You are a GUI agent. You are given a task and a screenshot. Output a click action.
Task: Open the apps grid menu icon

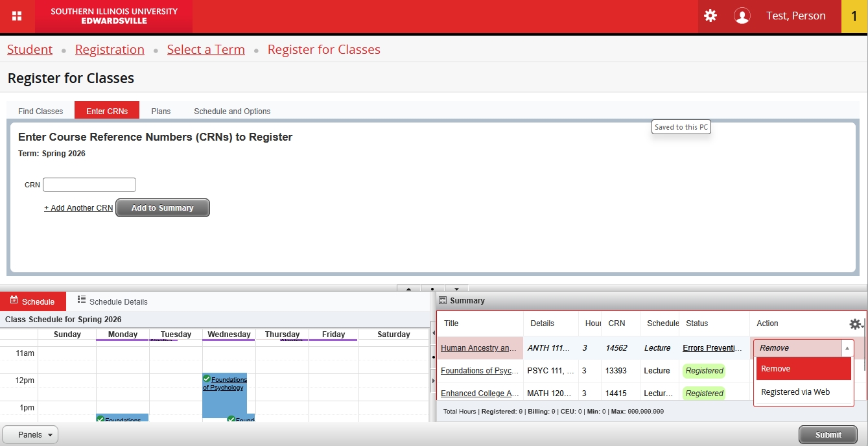[x=17, y=16]
